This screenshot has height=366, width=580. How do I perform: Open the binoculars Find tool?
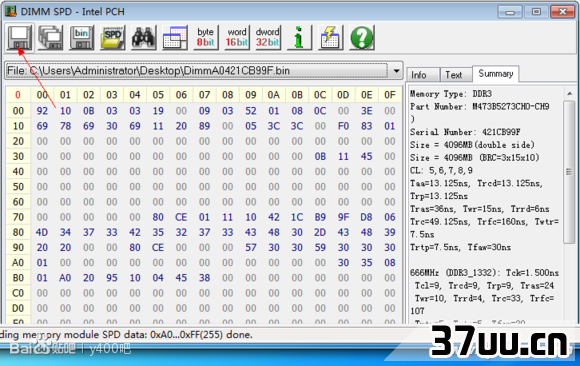(x=144, y=38)
